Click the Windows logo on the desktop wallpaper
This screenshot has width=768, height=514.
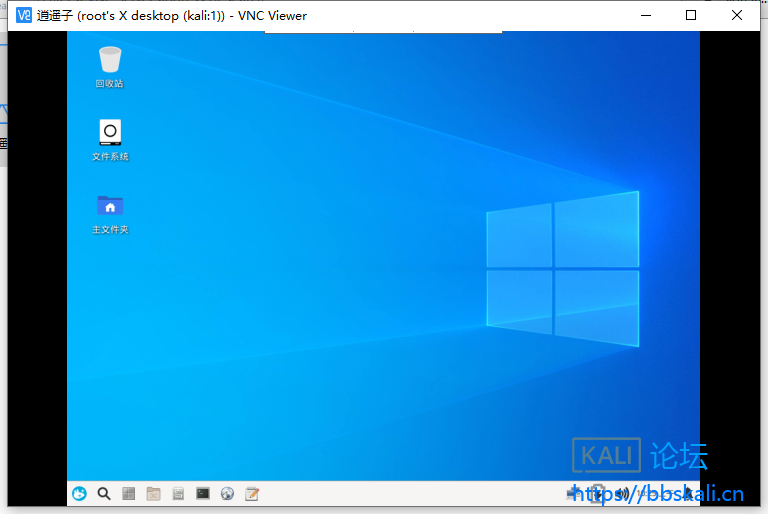coord(562,268)
